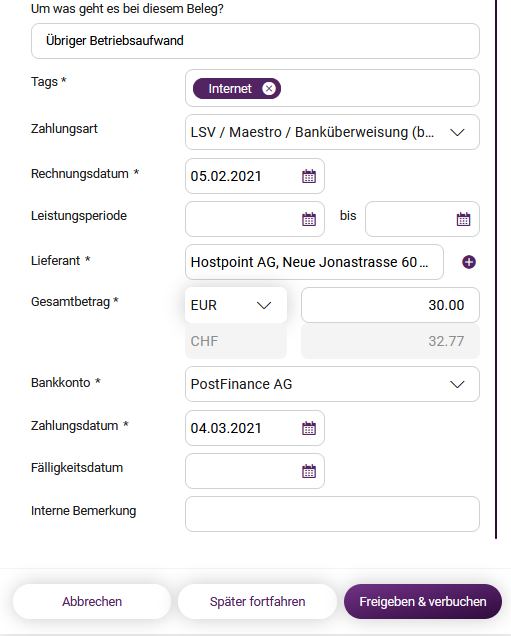Image resolution: width=511 pixels, height=636 pixels.
Task: Select the Lieferant Hostpoint AG field
Action: point(314,262)
